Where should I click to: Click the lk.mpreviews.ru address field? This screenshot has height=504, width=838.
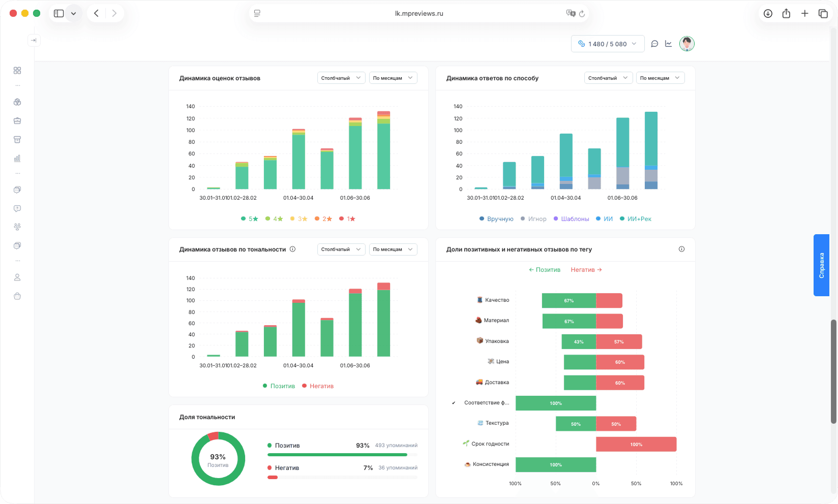tap(419, 14)
